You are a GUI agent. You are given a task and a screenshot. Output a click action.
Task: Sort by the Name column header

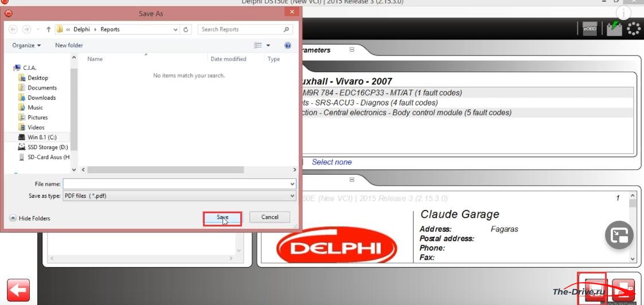[x=95, y=59]
